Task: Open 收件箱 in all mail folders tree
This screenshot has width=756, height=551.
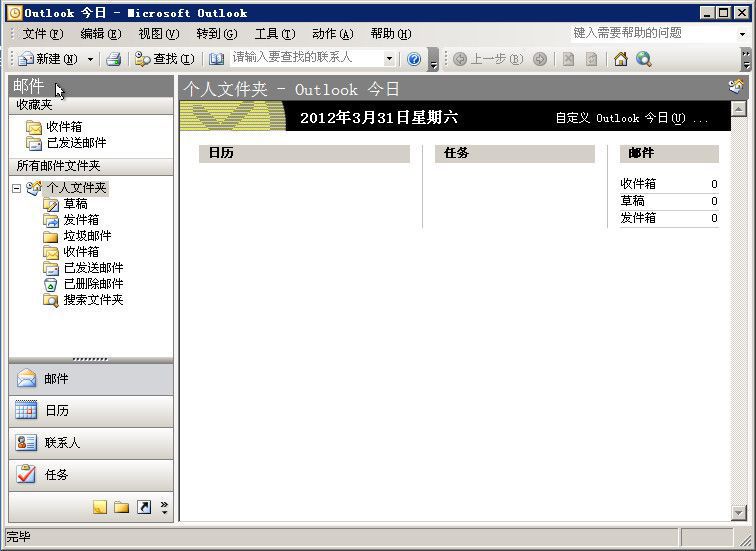Action: [81, 252]
